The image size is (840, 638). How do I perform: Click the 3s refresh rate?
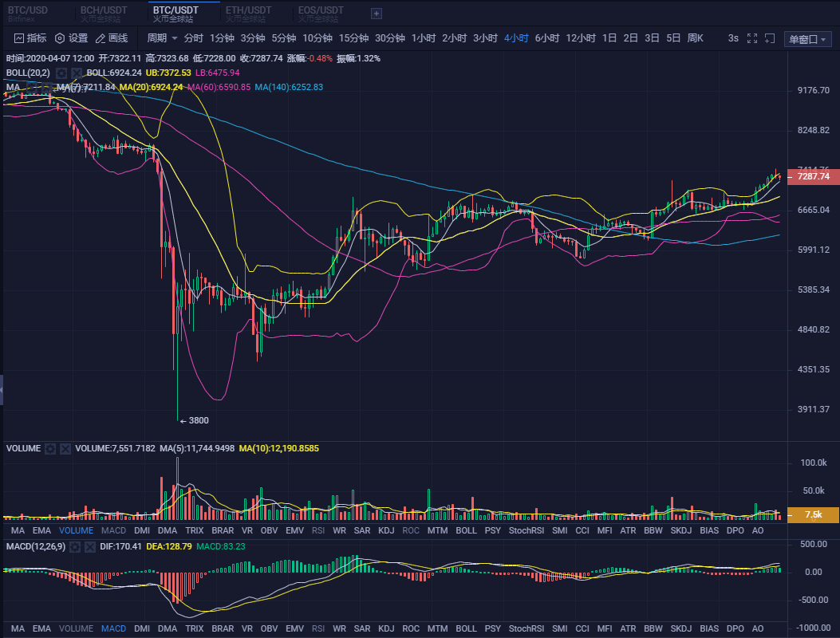(x=733, y=38)
